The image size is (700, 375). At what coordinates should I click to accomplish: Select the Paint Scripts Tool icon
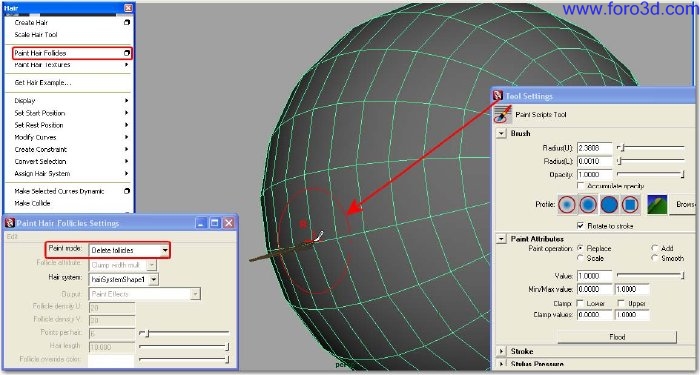503,114
